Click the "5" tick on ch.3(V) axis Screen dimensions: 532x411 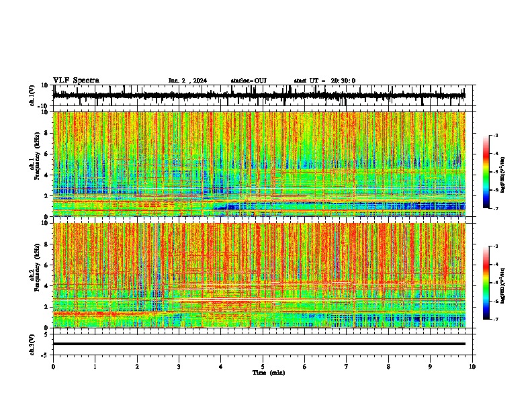pyautogui.click(x=46, y=334)
